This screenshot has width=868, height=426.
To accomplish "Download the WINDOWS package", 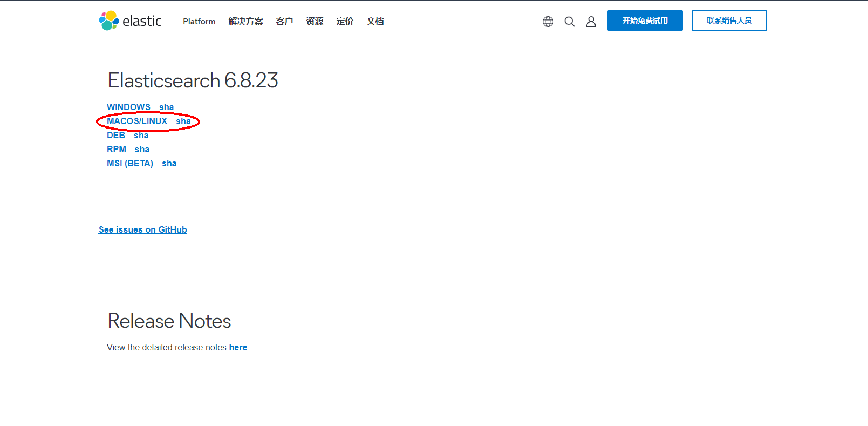I will pos(128,107).
